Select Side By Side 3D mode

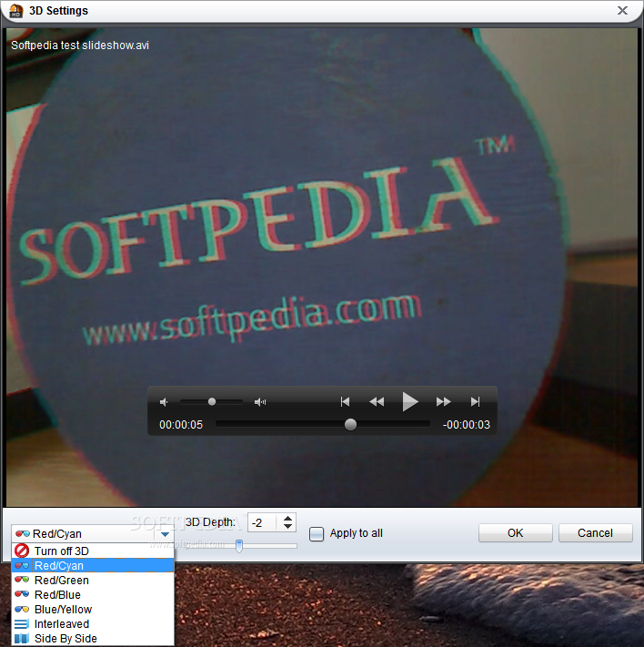[93, 638]
